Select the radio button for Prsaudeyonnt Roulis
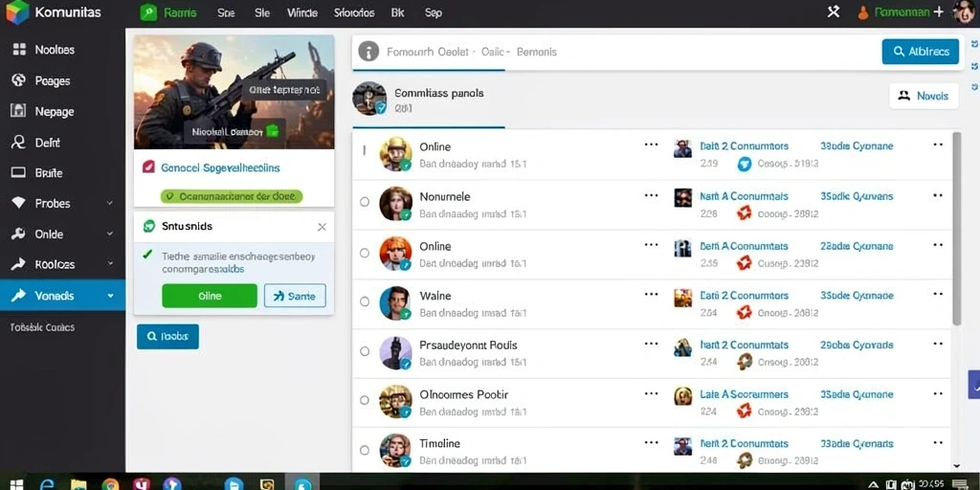Viewport: 980px width, 490px height. (365, 351)
